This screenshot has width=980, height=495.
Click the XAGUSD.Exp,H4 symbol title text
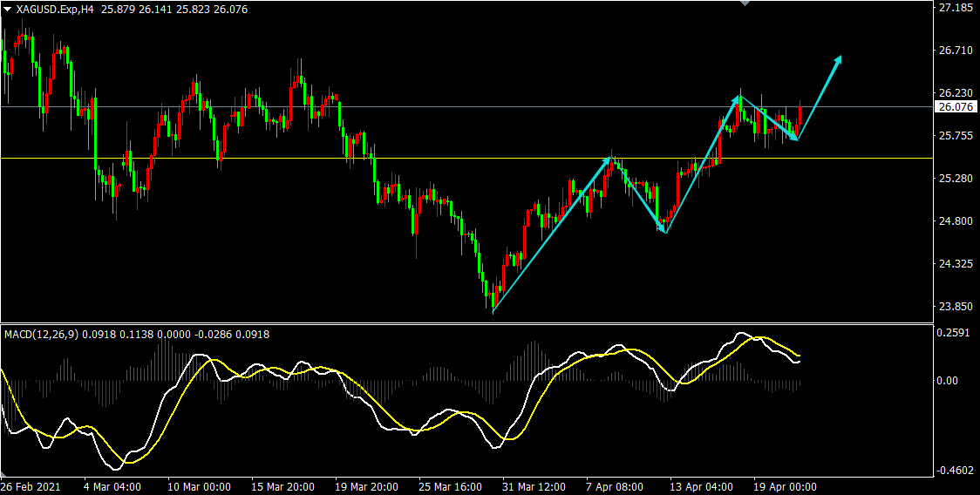pos(55,10)
